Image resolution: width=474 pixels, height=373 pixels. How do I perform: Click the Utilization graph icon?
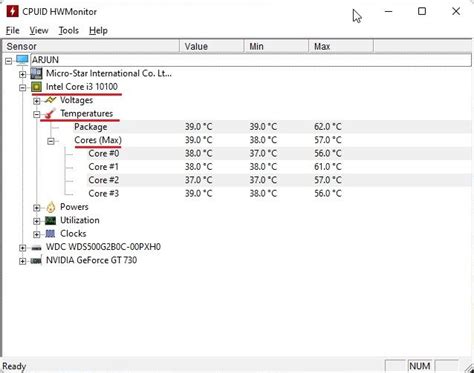pos(51,220)
